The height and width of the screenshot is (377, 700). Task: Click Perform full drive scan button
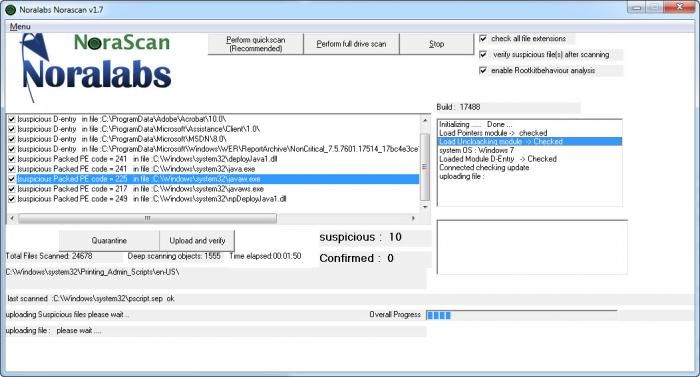351,44
